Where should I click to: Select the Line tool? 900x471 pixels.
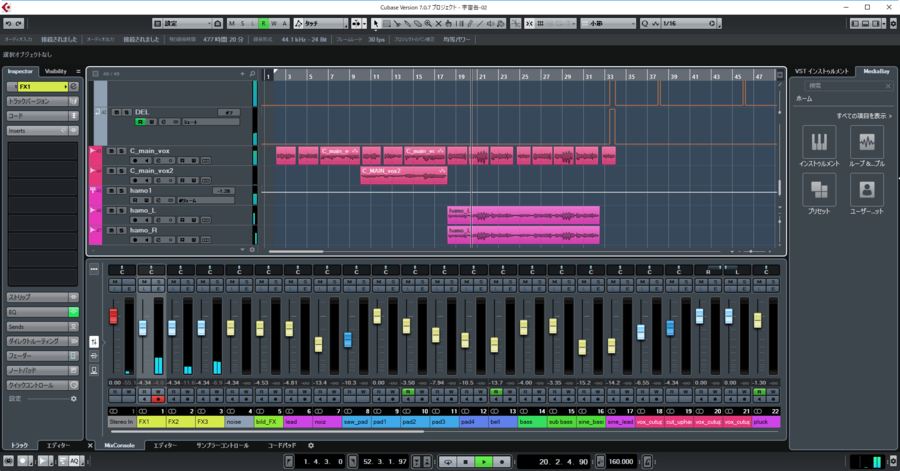coord(480,24)
